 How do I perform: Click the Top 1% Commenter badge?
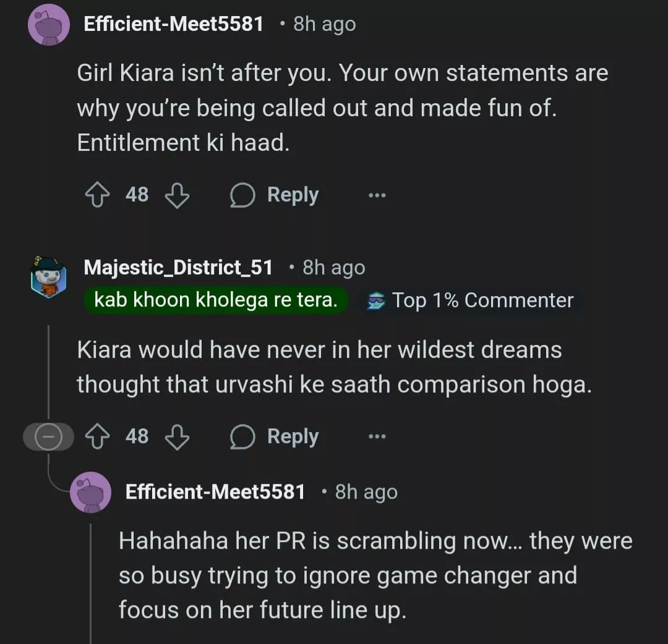[471, 300]
